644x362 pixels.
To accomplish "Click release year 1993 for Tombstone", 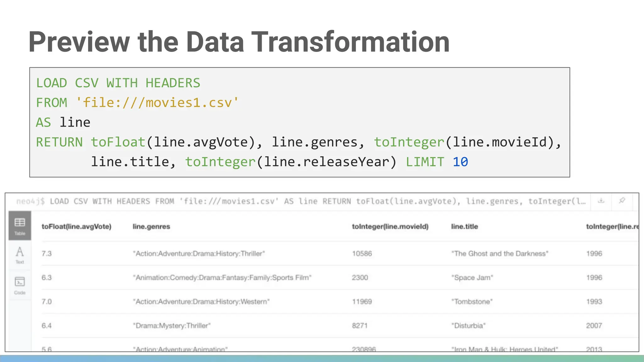I will (x=594, y=302).
